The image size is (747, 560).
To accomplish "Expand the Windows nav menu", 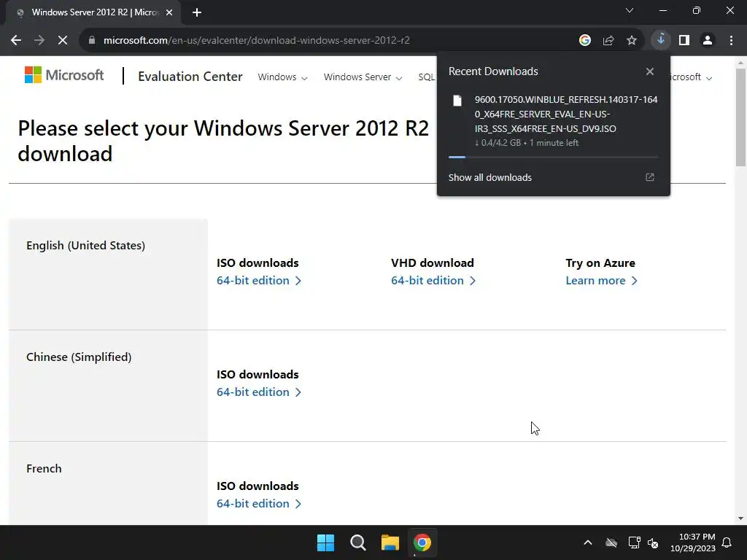I will click(282, 77).
